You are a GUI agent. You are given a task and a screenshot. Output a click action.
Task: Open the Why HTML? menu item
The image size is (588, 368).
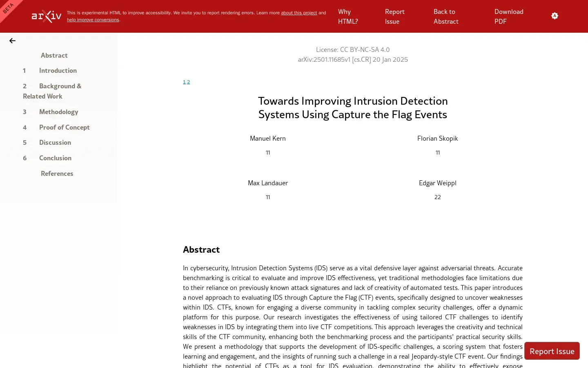point(348,17)
